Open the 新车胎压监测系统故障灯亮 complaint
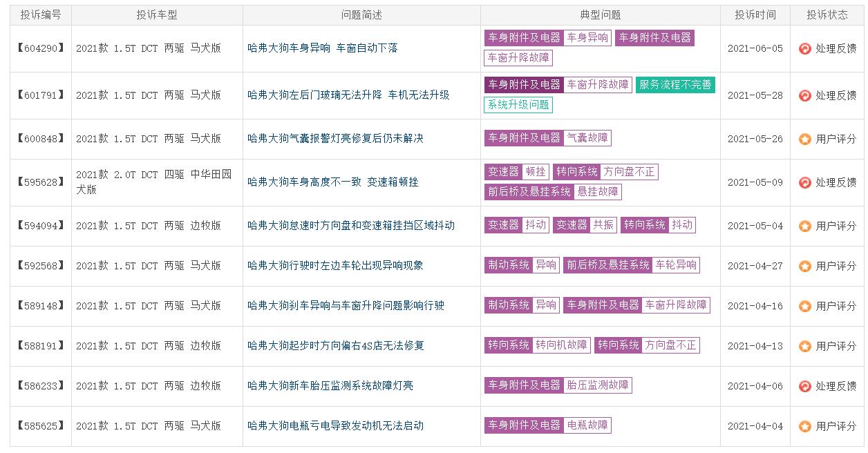Screen dimensions: 868x453 tap(330, 386)
